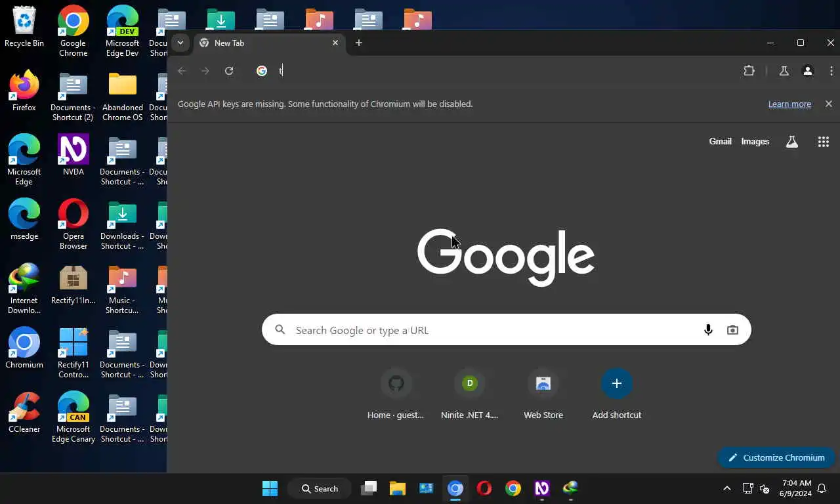Open Google Chrome from the taskbar
Image resolution: width=840 pixels, height=504 pixels.
[x=513, y=488]
